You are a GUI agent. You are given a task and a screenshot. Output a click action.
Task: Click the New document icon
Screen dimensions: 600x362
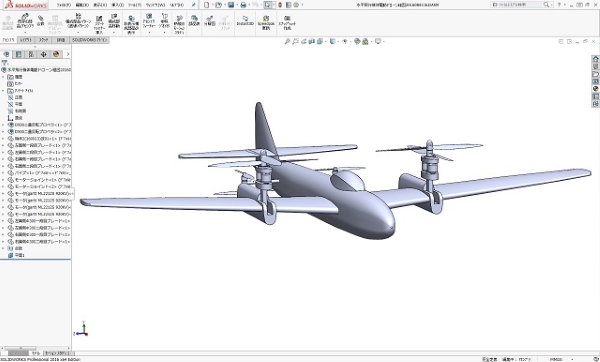point(207,5)
